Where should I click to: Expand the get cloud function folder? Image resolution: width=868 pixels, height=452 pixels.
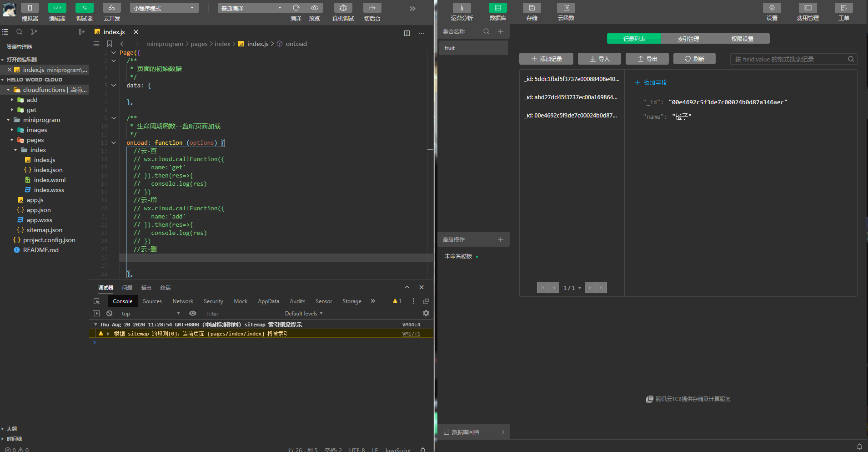tap(12, 110)
